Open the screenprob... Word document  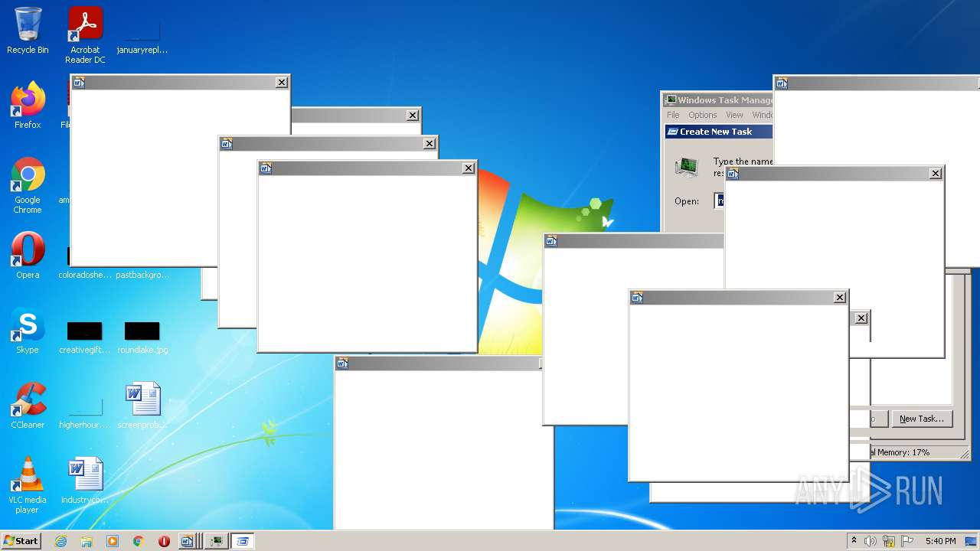142,406
